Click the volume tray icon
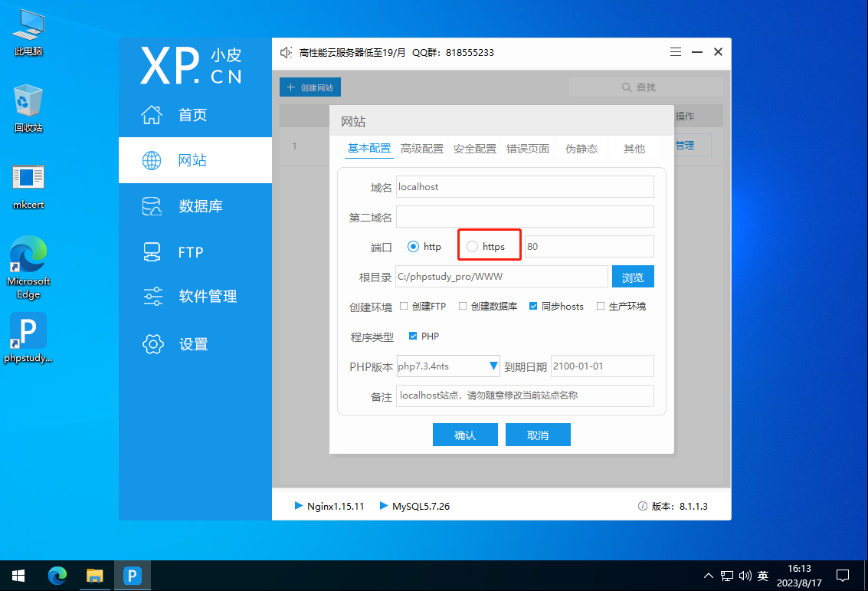Viewport: 868px width, 591px height. click(745, 576)
